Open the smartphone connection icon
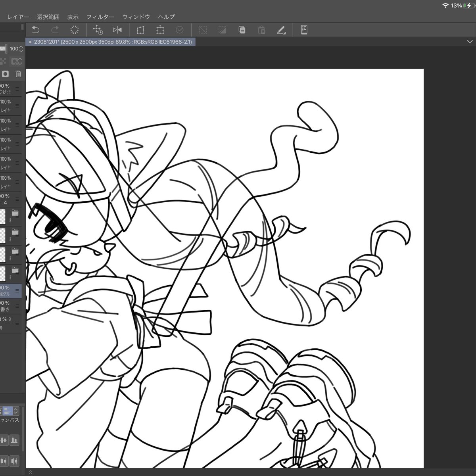 pos(304,30)
